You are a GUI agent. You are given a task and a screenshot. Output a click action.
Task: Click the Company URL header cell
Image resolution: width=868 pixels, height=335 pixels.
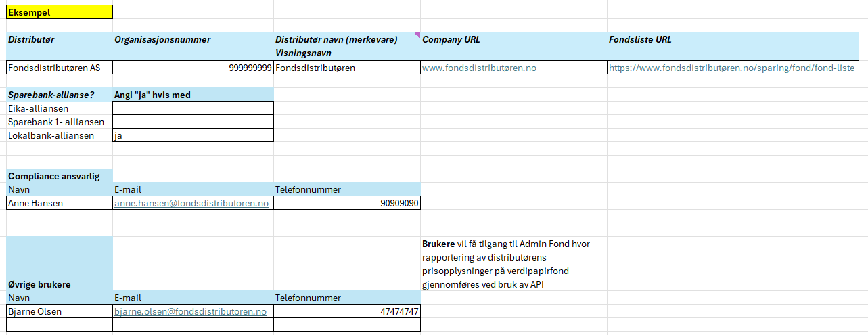[513, 46]
